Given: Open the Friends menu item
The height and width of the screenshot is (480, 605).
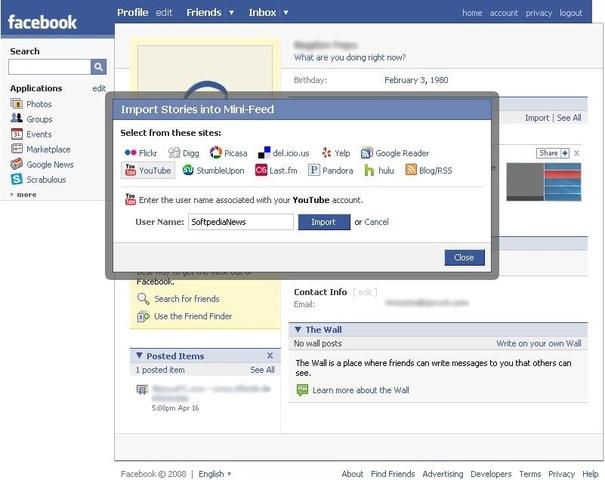Looking at the screenshot, I should 204,12.
